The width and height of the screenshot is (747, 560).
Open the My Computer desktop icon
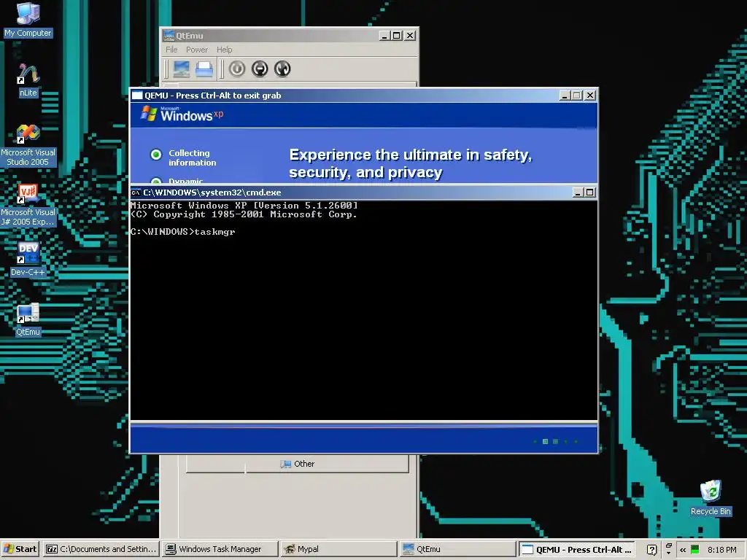28,20
